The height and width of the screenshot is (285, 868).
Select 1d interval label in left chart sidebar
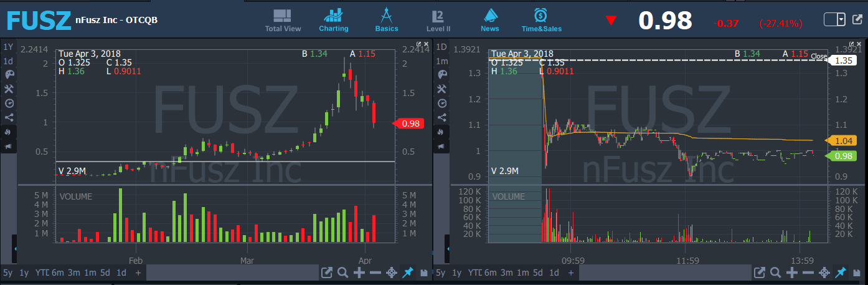pos(8,61)
